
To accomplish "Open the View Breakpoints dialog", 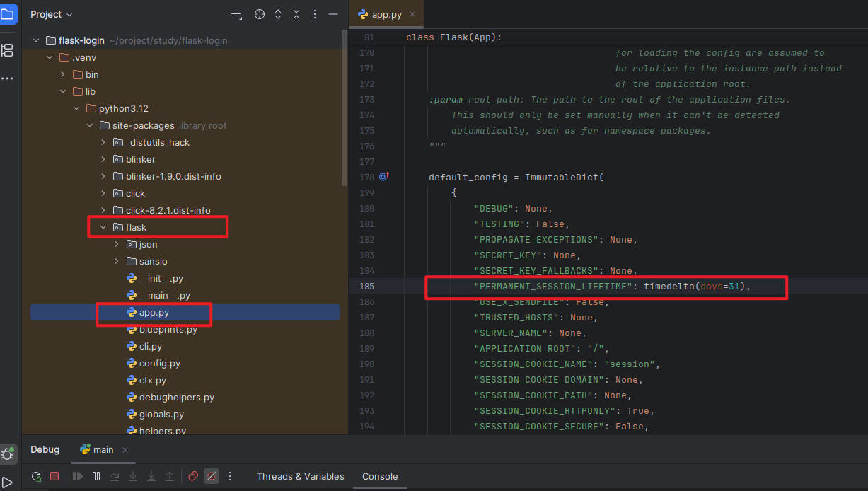I will pos(193,476).
